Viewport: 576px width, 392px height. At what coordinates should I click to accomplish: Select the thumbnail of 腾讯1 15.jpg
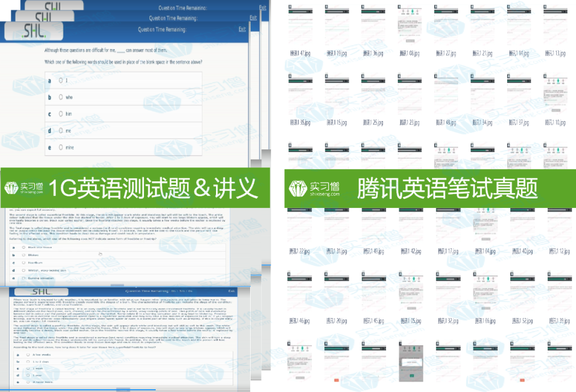pos(337,95)
